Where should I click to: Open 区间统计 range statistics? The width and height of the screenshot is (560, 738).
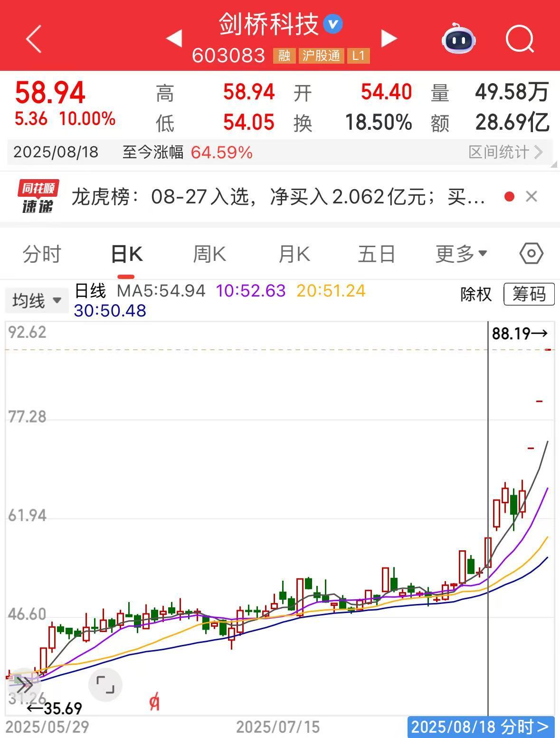[x=505, y=152]
